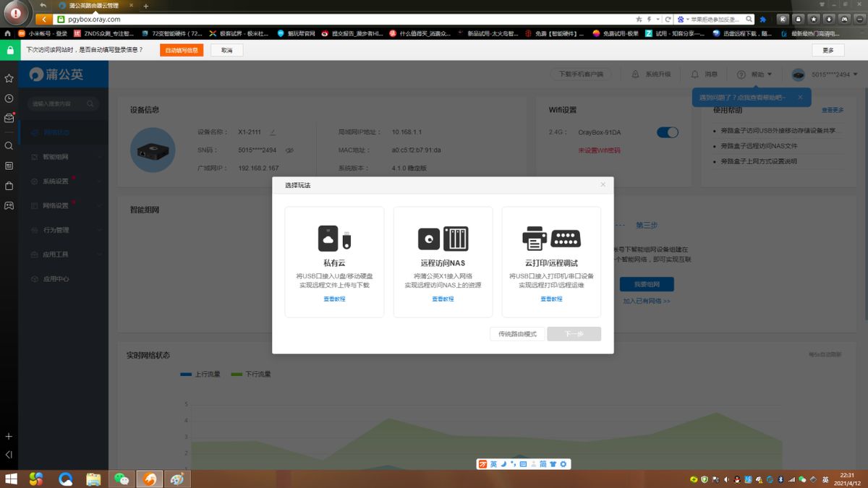Click the 我要组网 button

point(647,284)
